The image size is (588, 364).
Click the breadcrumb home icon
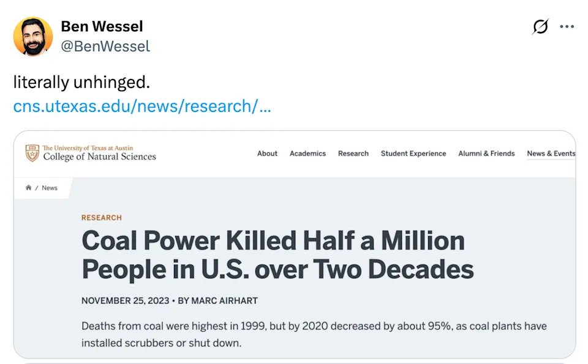[x=29, y=187]
